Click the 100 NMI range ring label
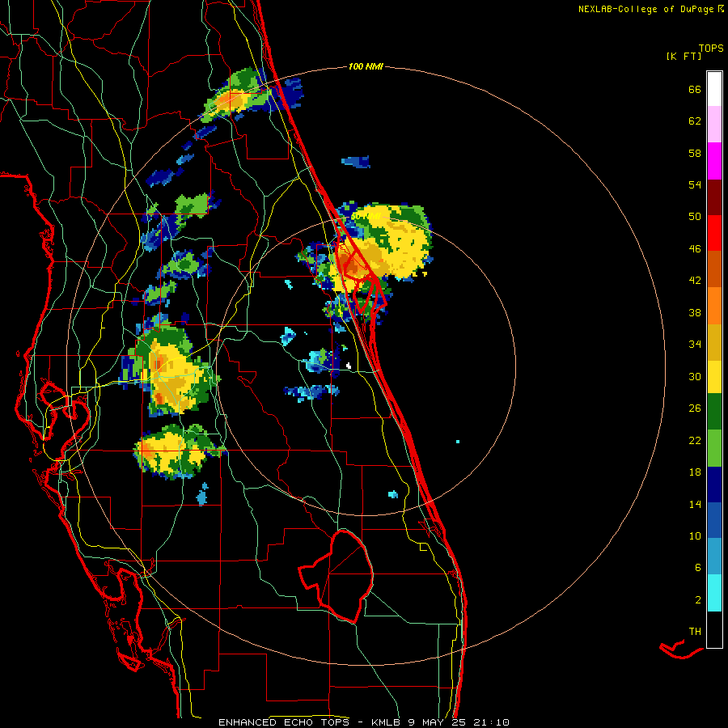Screen dimensions: 728x728 pos(366,67)
